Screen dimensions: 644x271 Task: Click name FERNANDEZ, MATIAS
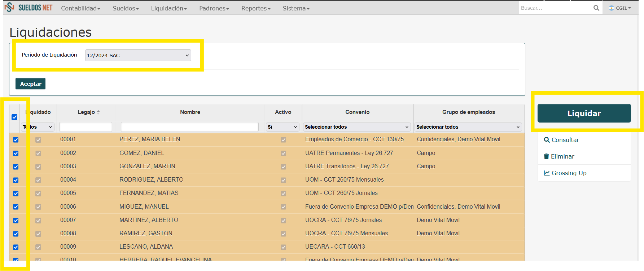tap(149, 193)
